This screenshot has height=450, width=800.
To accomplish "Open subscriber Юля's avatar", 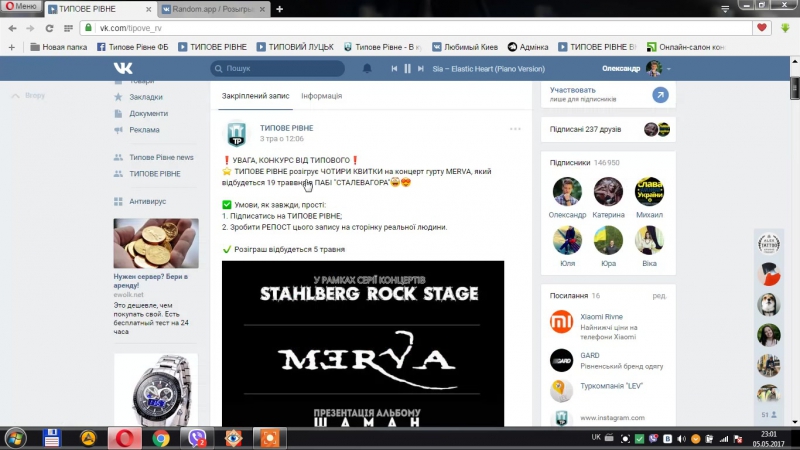I will point(567,240).
